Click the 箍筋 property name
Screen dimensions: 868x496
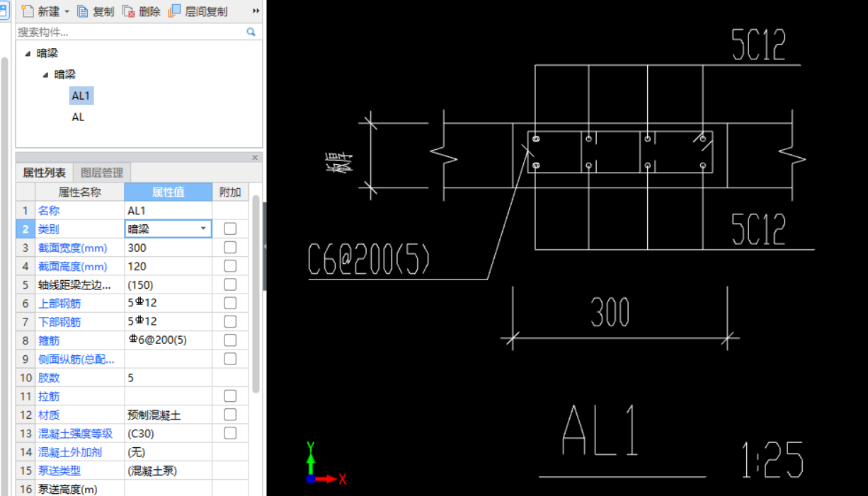point(49,340)
